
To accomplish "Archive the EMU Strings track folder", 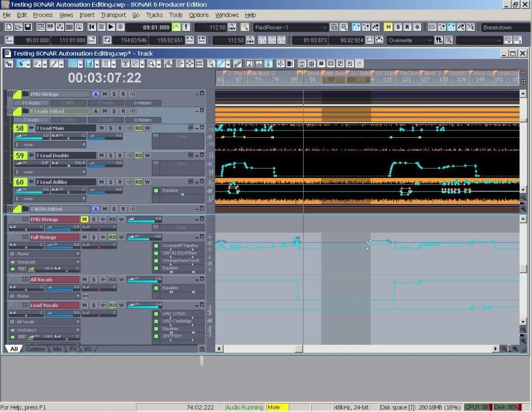I will coord(96,94).
